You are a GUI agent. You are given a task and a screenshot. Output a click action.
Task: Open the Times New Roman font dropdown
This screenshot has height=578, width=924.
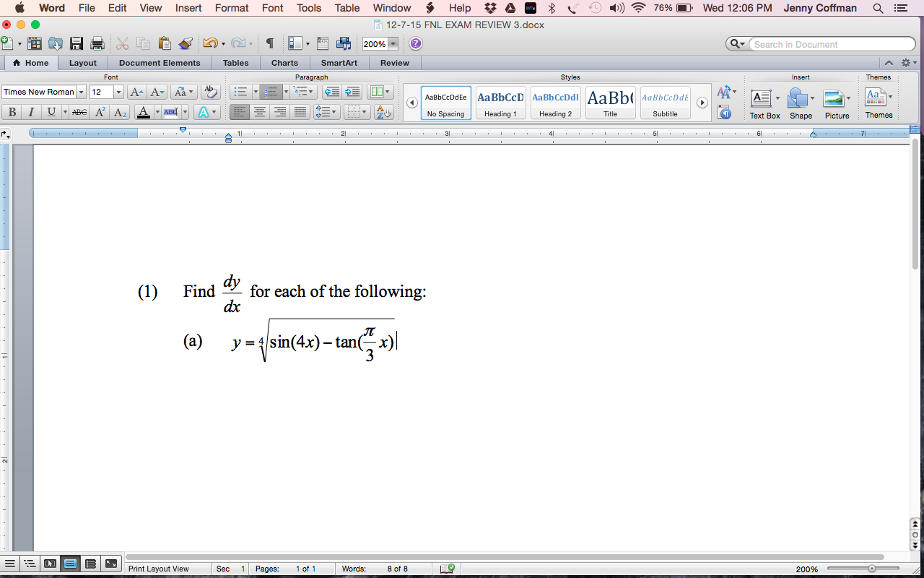click(81, 92)
